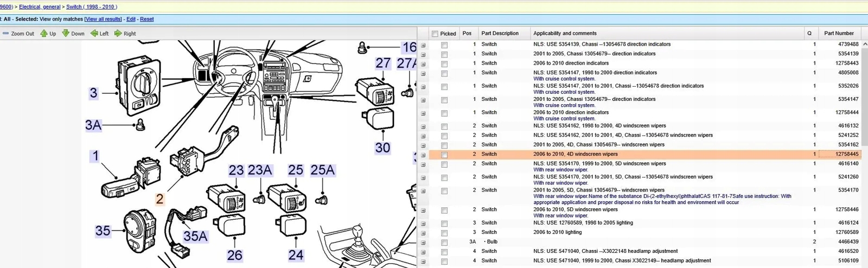Tick the checkbox for part 5354139
This screenshot has height=268, width=868.
[x=444, y=54]
